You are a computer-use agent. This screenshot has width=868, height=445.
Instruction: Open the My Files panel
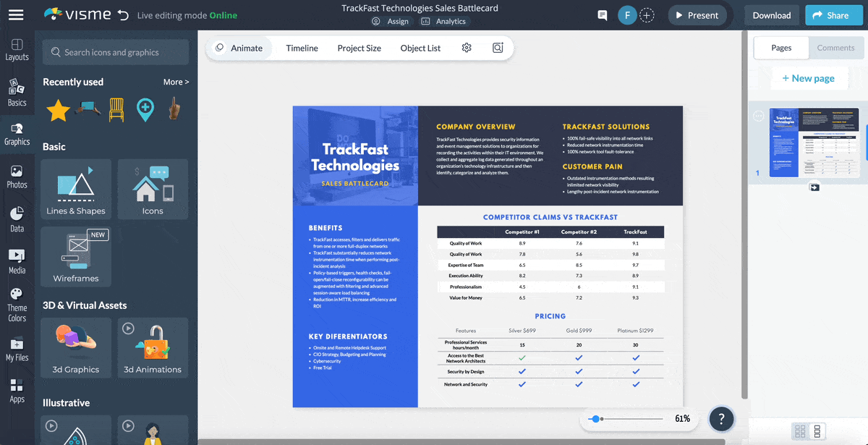(17, 349)
